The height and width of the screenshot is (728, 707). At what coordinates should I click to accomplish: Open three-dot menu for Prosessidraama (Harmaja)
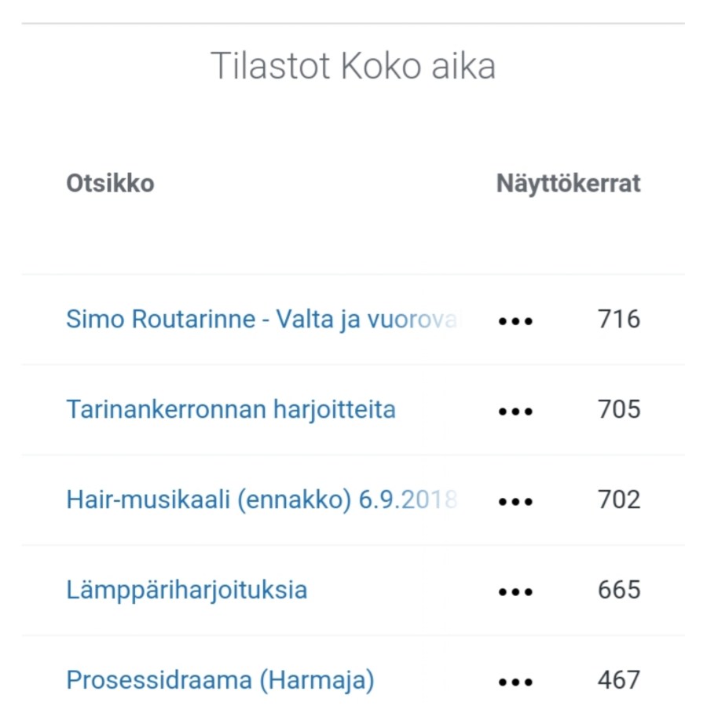coord(515,682)
